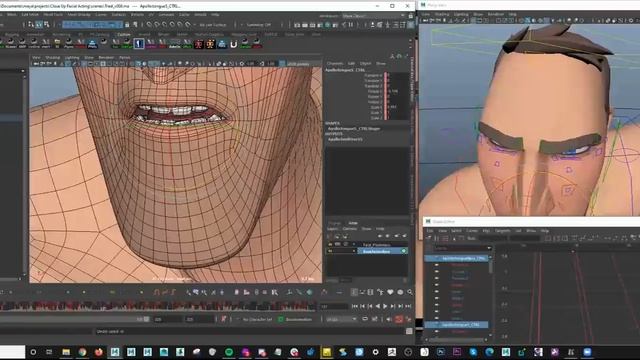This screenshot has height=360, width=640.
Task: Toggle visibility of the top animation layer
Action: [330, 244]
